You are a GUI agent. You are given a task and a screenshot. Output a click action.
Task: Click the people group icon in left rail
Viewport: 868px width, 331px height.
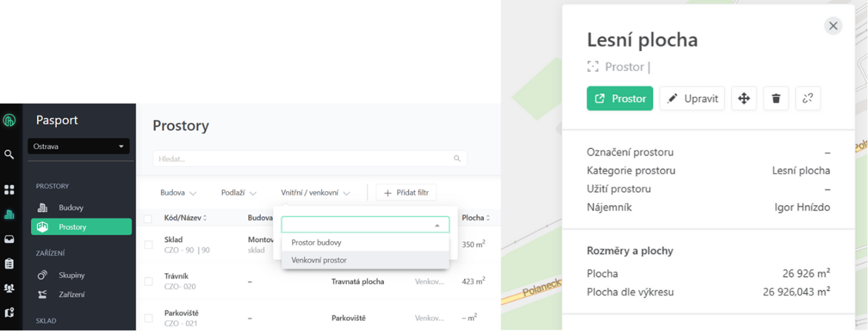pos(9,288)
